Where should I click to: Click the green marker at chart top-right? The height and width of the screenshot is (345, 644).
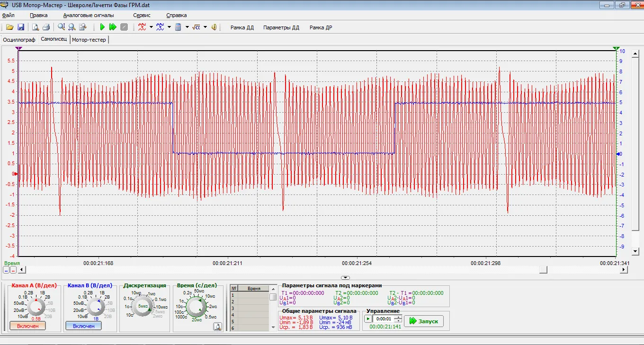pos(616,48)
